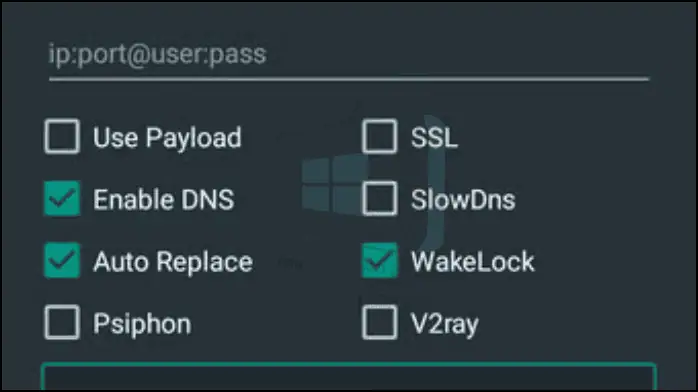Click the Psiphon label text
The width and height of the screenshot is (698, 392).
pyautogui.click(x=142, y=324)
